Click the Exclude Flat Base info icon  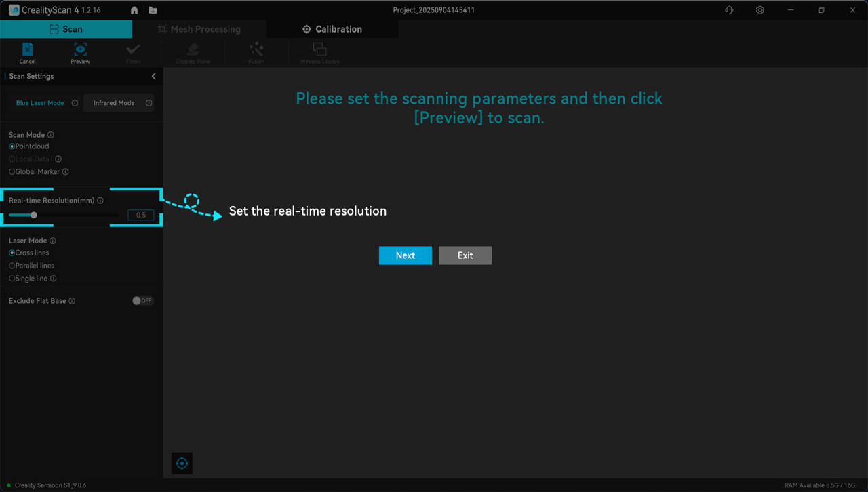click(72, 301)
